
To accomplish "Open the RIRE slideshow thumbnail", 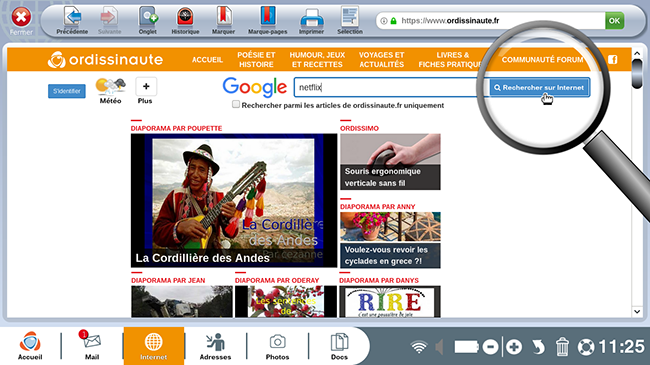I will pos(390,302).
